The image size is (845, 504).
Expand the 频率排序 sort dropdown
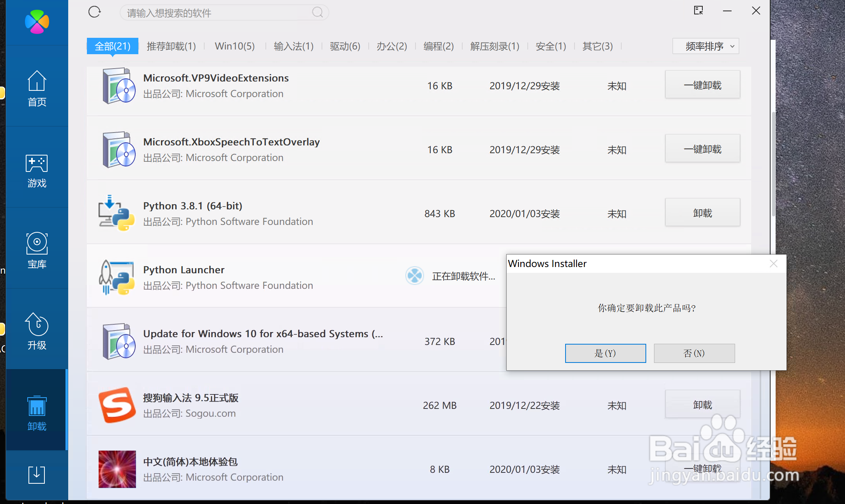705,46
